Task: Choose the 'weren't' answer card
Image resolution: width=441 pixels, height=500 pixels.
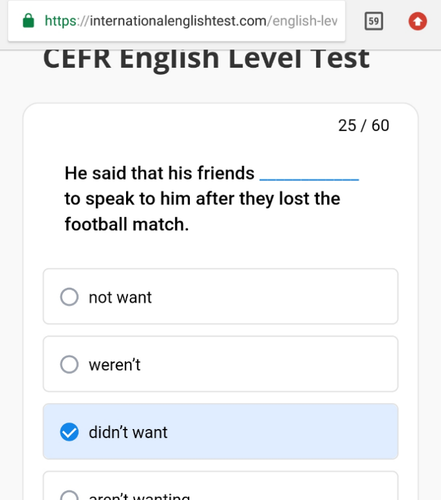Action: 221,364
